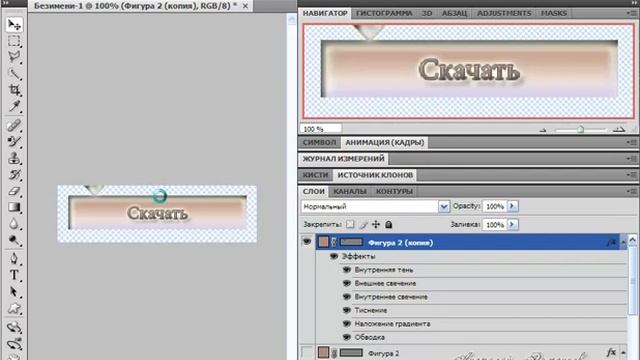The width and height of the screenshot is (640, 360).
Task: Click the lock position icon
Action: point(376,224)
